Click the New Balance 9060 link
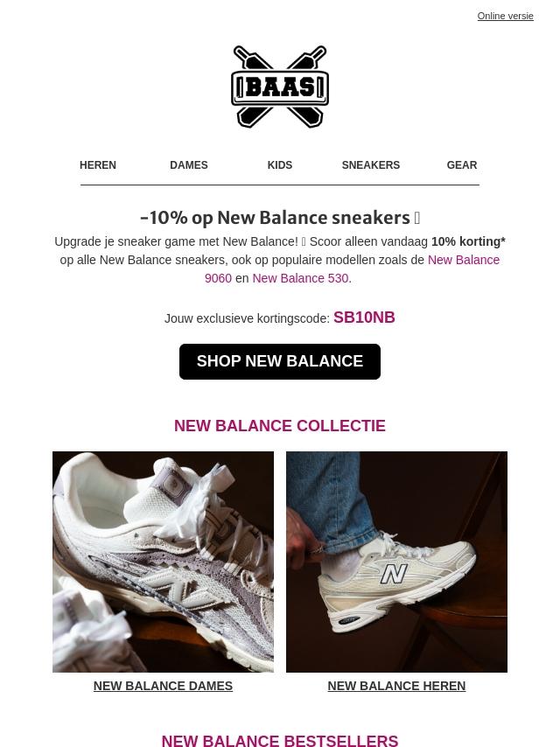Viewport: 560px width, 747px height. (x=353, y=269)
